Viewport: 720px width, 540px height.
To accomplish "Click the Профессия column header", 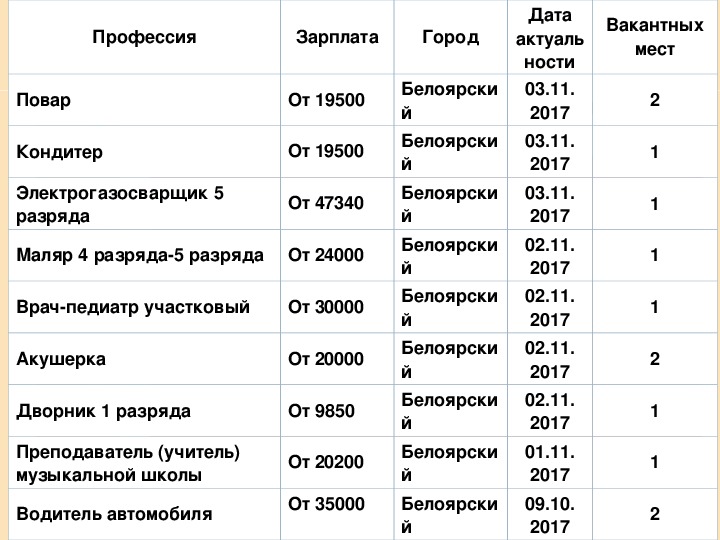I will pos(144,38).
